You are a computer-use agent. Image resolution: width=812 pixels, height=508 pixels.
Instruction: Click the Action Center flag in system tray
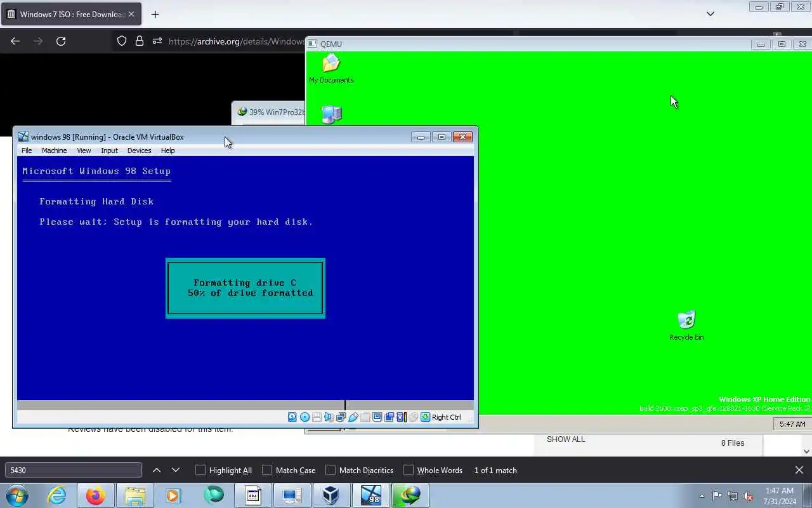click(x=717, y=496)
